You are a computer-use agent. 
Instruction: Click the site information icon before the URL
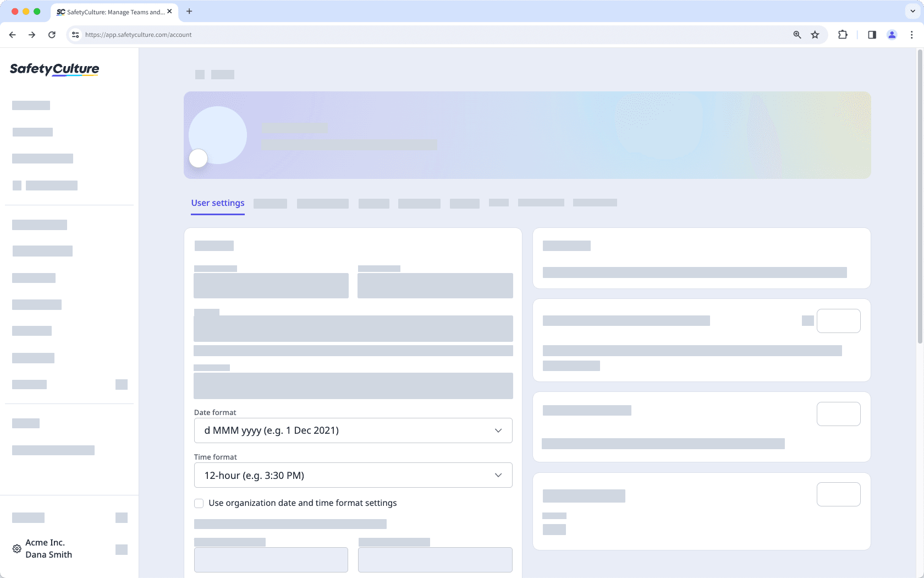[75, 34]
